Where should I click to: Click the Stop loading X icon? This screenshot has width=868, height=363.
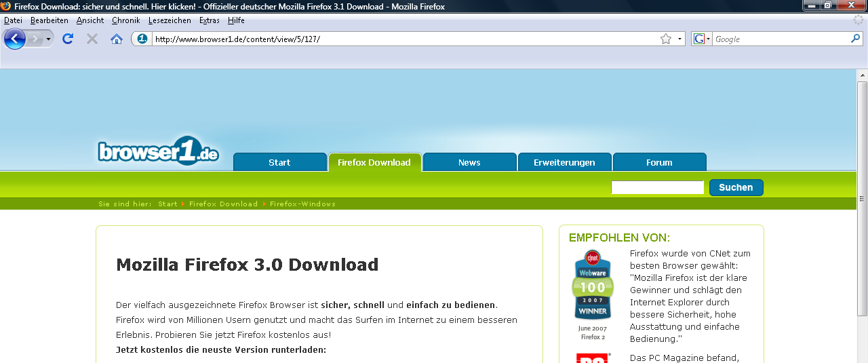pos(92,39)
